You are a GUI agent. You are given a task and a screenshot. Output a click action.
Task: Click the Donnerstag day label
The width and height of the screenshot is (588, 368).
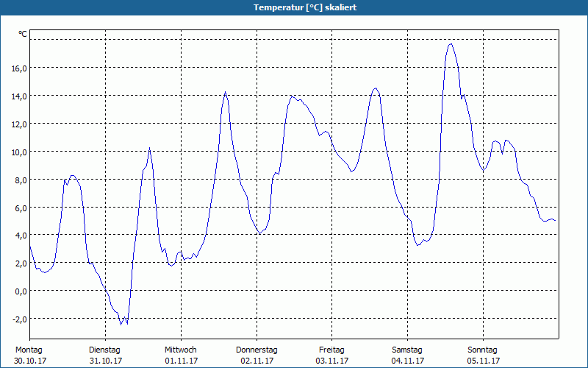(x=257, y=350)
